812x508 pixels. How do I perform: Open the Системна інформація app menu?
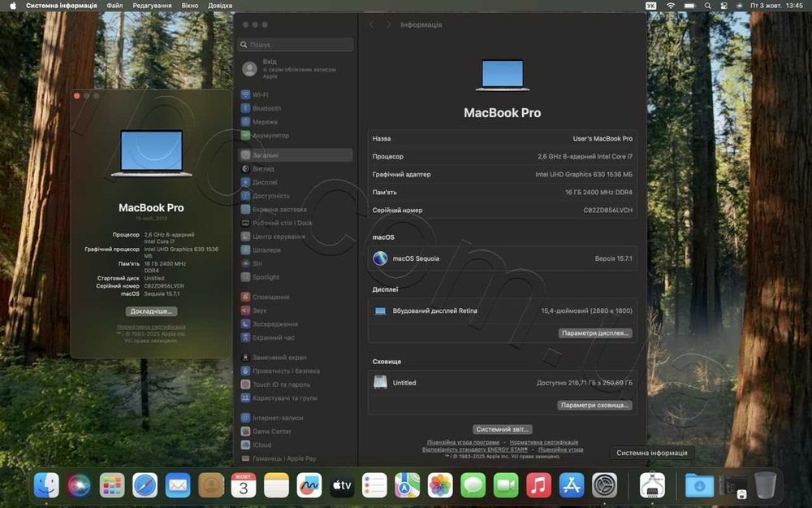pos(61,6)
